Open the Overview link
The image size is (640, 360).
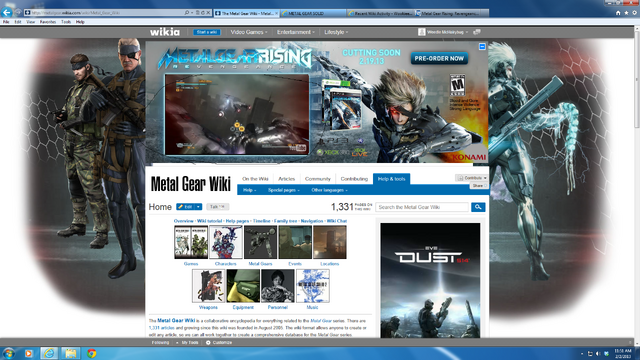(184, 221)
